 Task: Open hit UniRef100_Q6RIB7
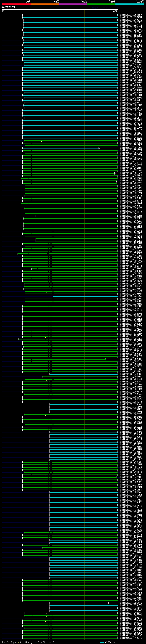pyautogui.click(x=131, y=15)
